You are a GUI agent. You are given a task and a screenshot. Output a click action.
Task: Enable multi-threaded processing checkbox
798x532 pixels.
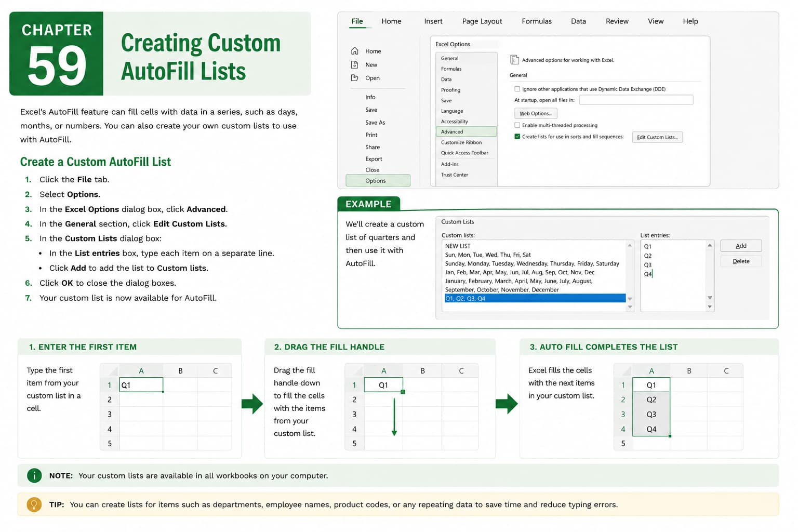(517, 125)
